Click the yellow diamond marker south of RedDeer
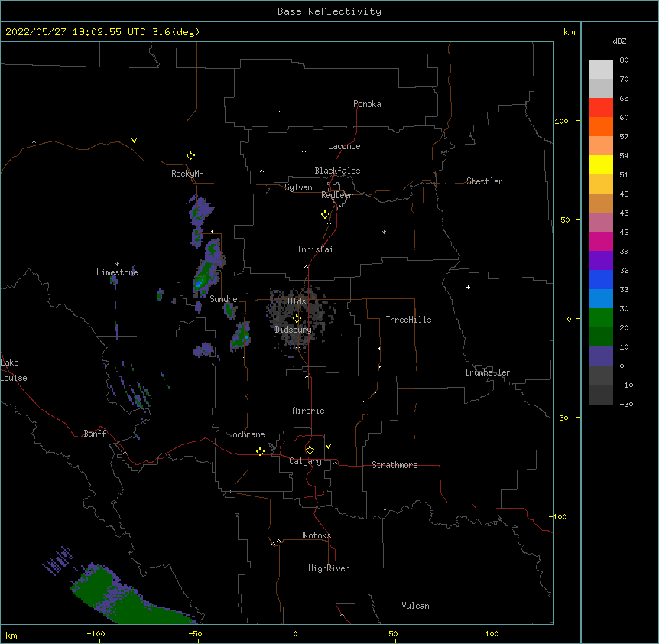This screenshot has width=659, height=644. (x=326, y=215)
